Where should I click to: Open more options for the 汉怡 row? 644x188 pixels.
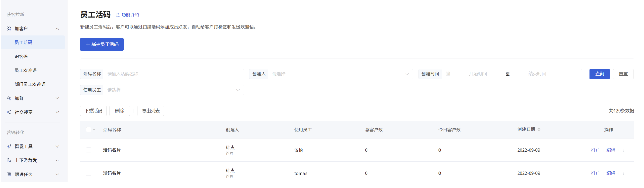point(624,150)
